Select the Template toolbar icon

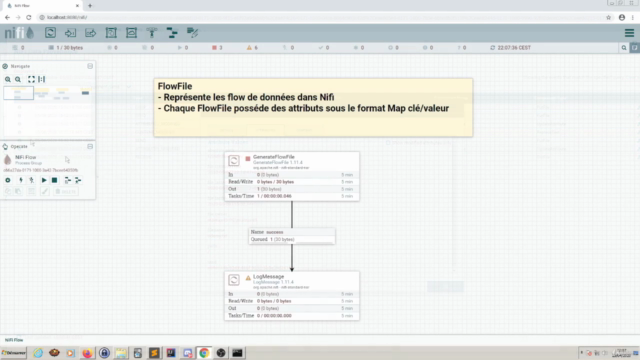point(172,33)
